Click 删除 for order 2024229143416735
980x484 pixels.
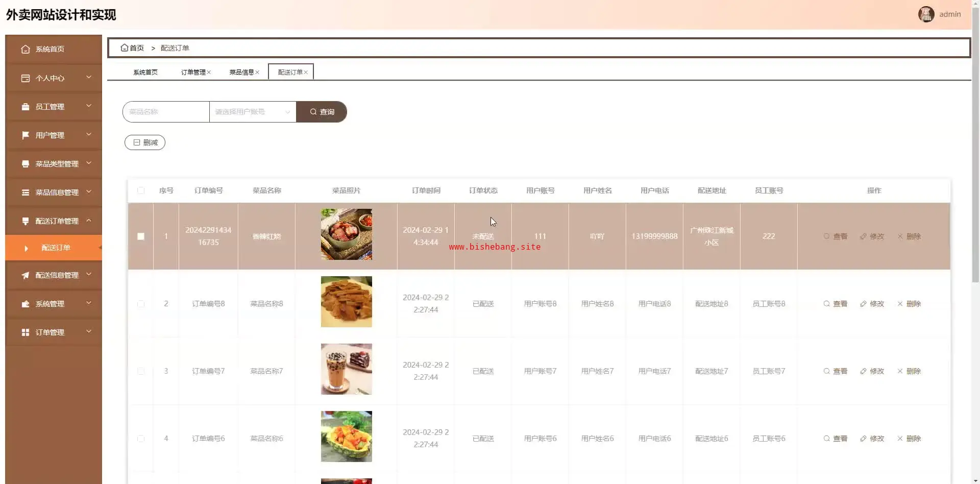(x=909, y=236)
